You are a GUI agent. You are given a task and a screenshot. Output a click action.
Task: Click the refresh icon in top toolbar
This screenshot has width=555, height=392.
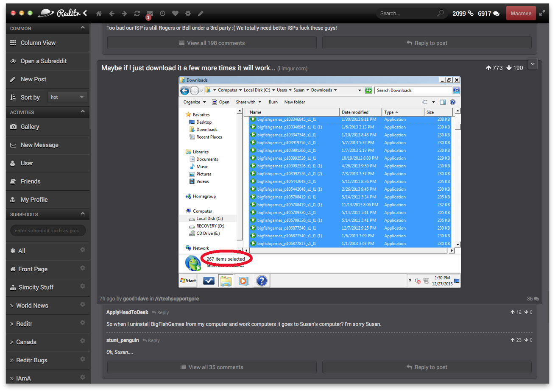tap(137, 14)
